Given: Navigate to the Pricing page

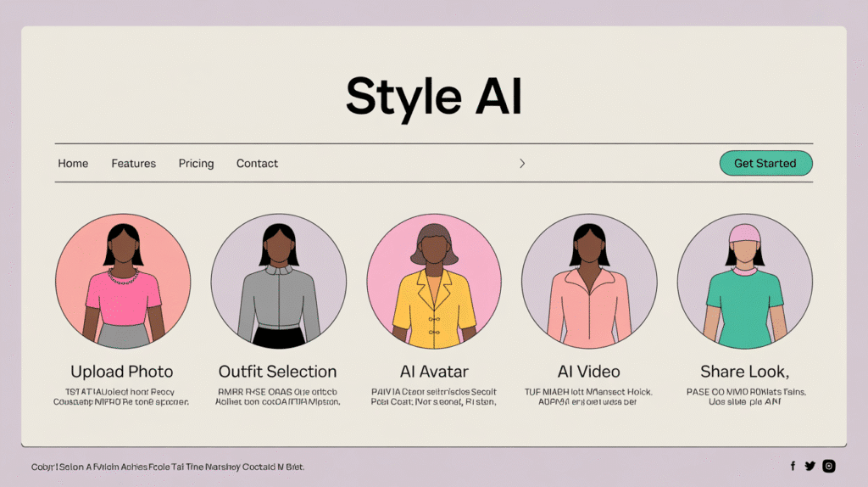Looking at the screenshot, I should point(196,163).
